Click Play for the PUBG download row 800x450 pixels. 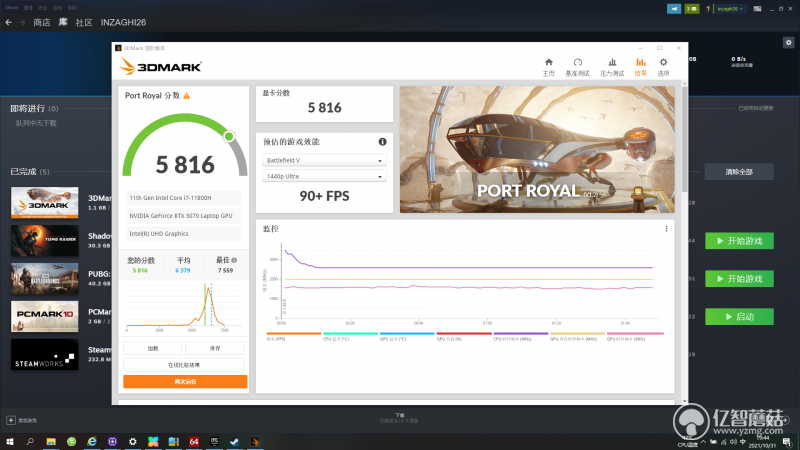(739, 279)
